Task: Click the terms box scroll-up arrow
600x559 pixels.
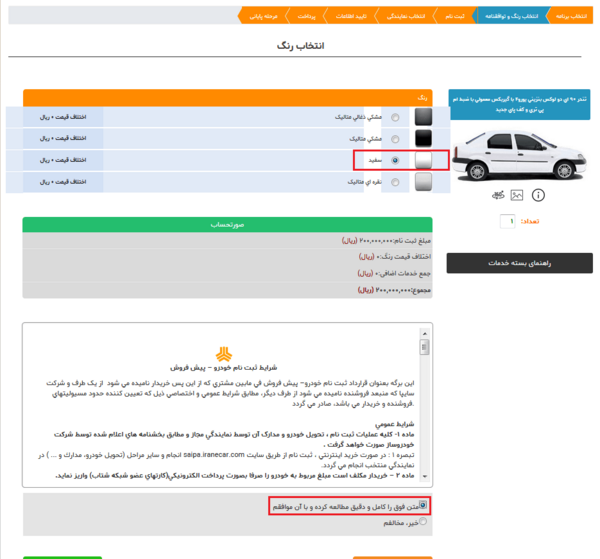Action: [x=424, y=334]
